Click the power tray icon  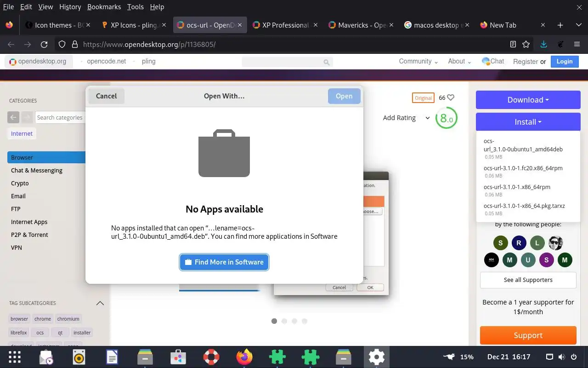coord(574,357)
